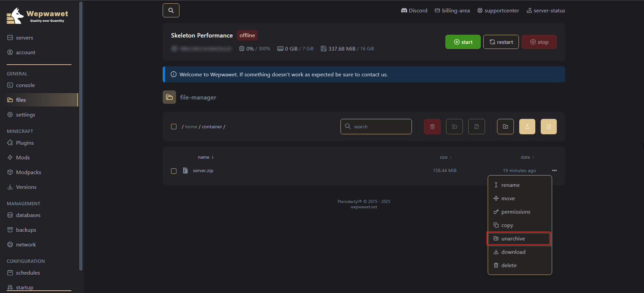Sort files by size column
Image resolution: width=644 pixels, height=293 pixels.
pyautogui.click(x=446, y=157)
